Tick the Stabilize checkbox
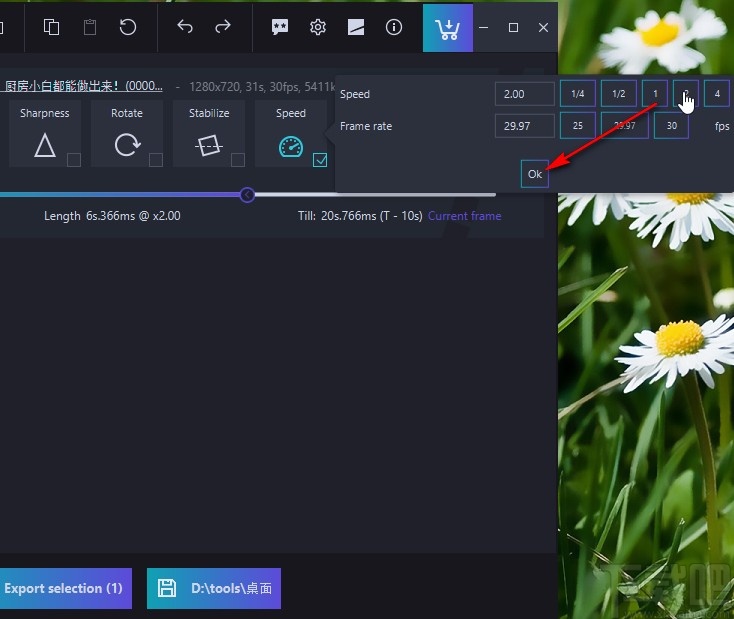This screenshot has width=734, height=619. tap(238, 160)
